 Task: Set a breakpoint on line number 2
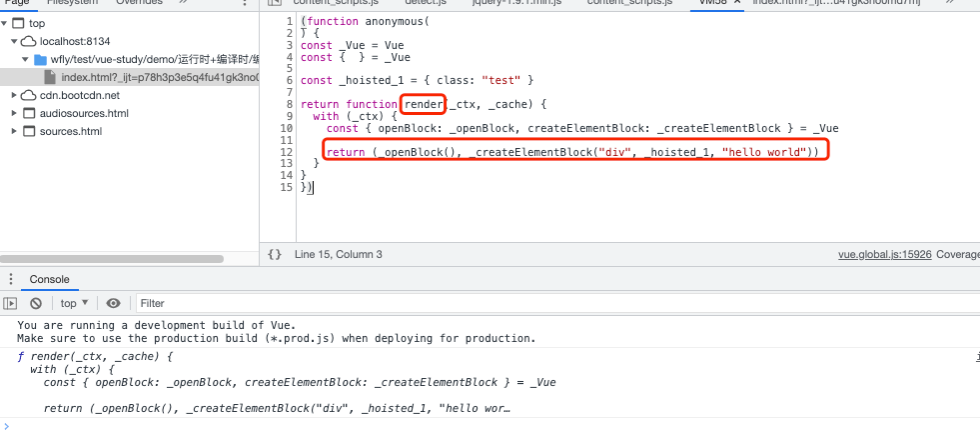pos(290,33)
